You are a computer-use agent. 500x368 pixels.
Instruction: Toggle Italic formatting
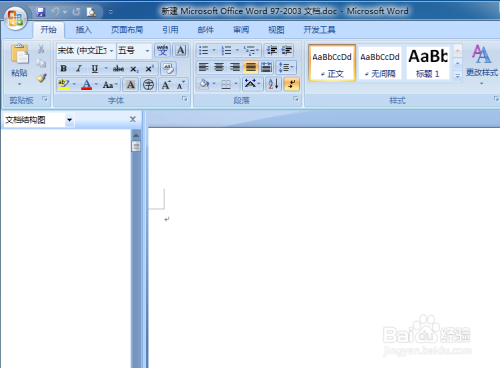click(x=79, y=69)
